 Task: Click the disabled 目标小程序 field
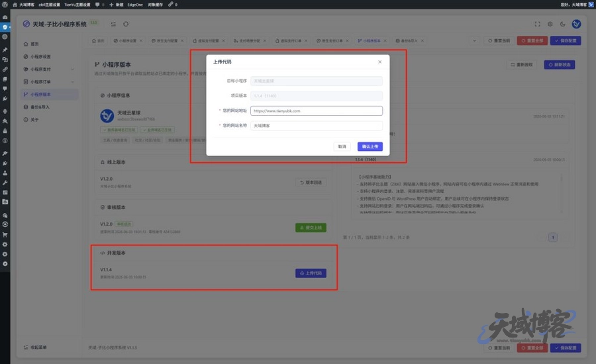(x=317, y=81)
